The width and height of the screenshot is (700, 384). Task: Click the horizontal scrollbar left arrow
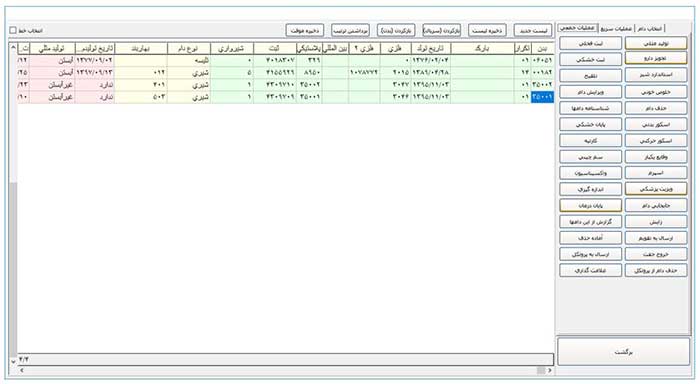(21, 370)
